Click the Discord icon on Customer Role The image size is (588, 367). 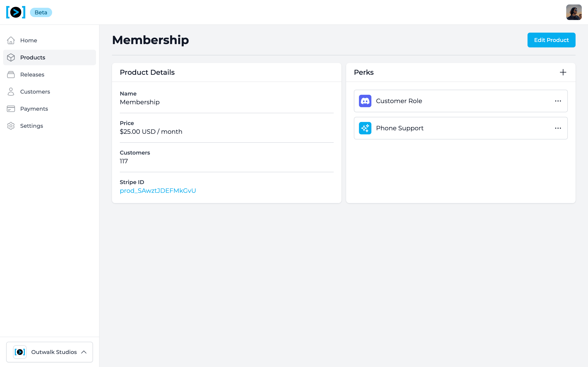click(x=365, y=101)
